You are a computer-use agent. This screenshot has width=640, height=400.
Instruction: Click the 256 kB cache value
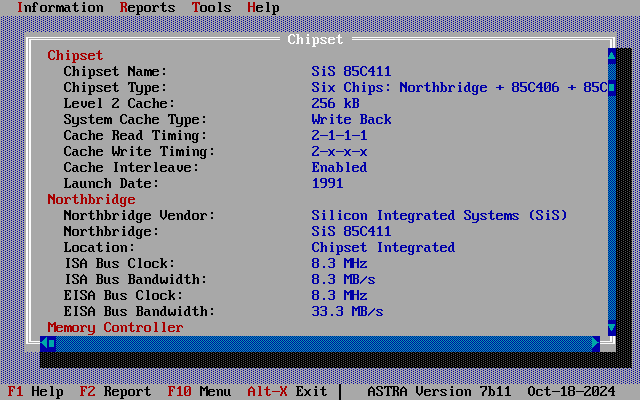(x=336, y=103)
